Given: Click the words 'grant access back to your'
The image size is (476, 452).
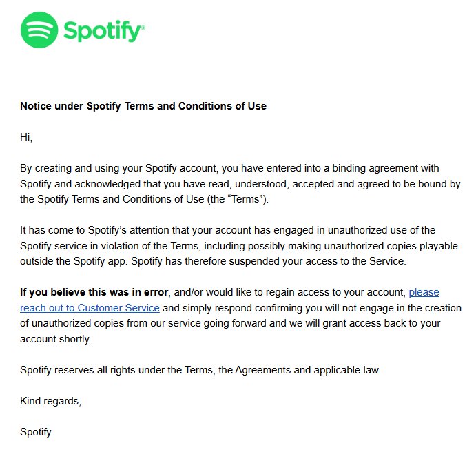Looking at the screenshot, I should click(x=382, y=323).
